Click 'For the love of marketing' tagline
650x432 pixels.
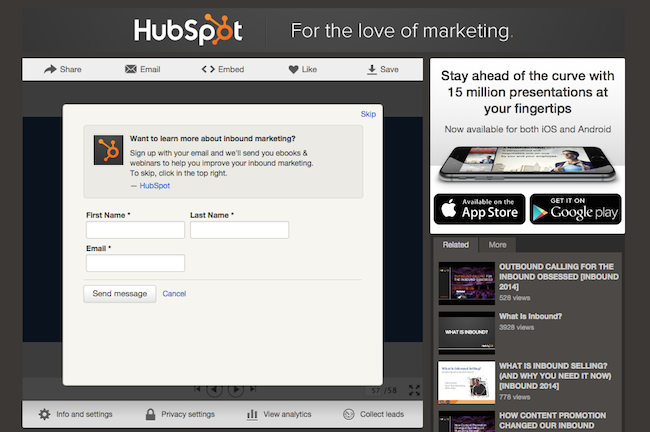click(x=402, y=31)
